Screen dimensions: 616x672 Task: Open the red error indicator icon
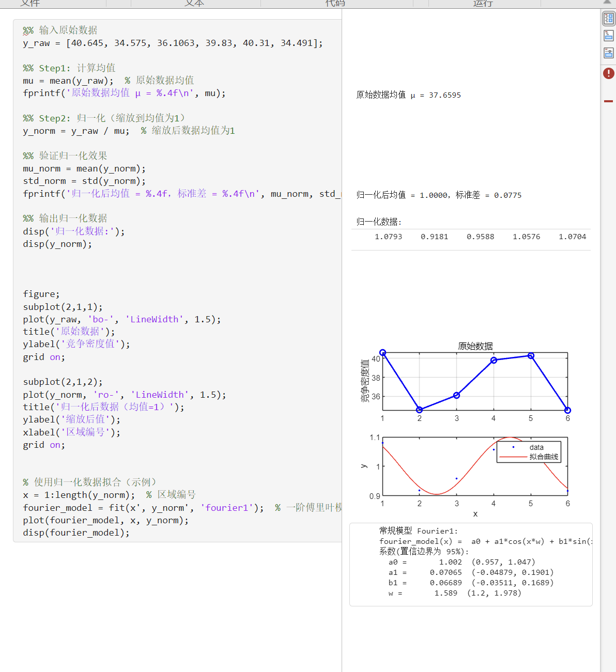[609, 73]
